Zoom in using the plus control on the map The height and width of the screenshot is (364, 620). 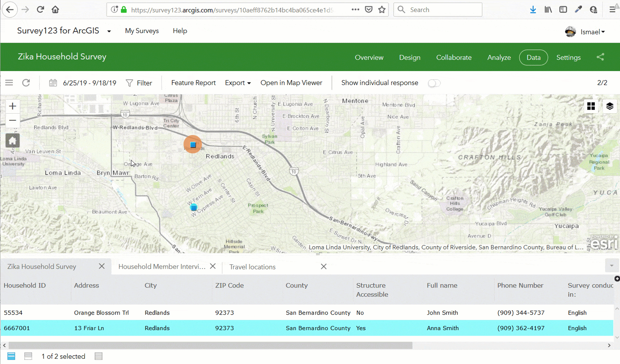tap(12, 106)
